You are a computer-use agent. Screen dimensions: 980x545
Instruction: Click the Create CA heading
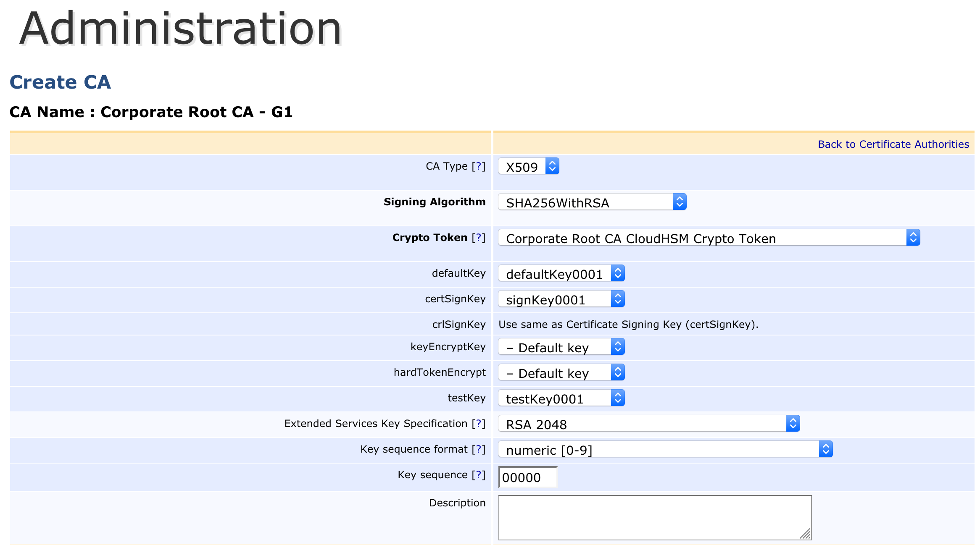click(60, 82)
